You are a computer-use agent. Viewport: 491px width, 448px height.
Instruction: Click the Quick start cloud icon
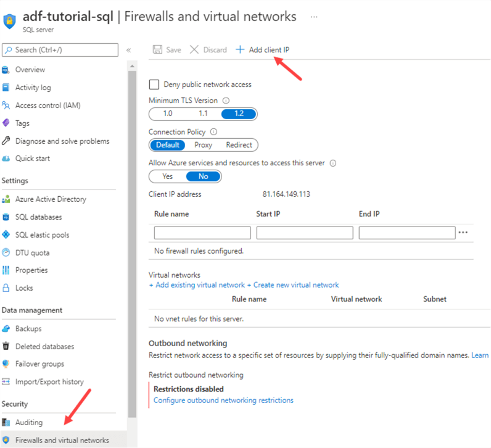tap(6, 159)
